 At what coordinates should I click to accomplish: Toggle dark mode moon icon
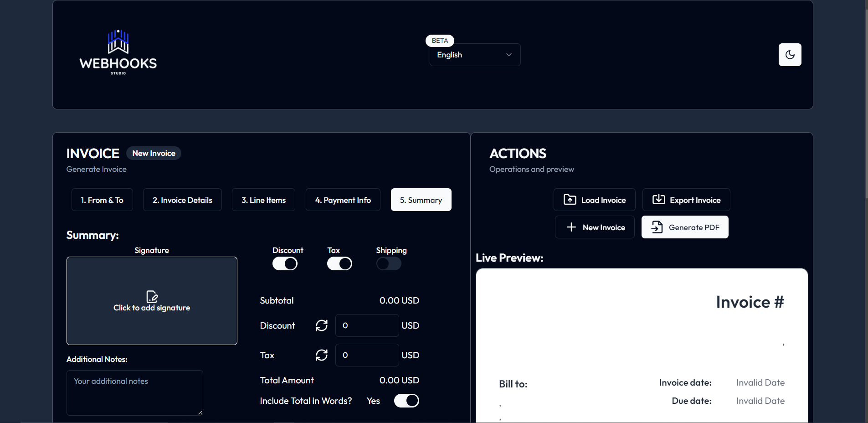(x=790, y=55)
